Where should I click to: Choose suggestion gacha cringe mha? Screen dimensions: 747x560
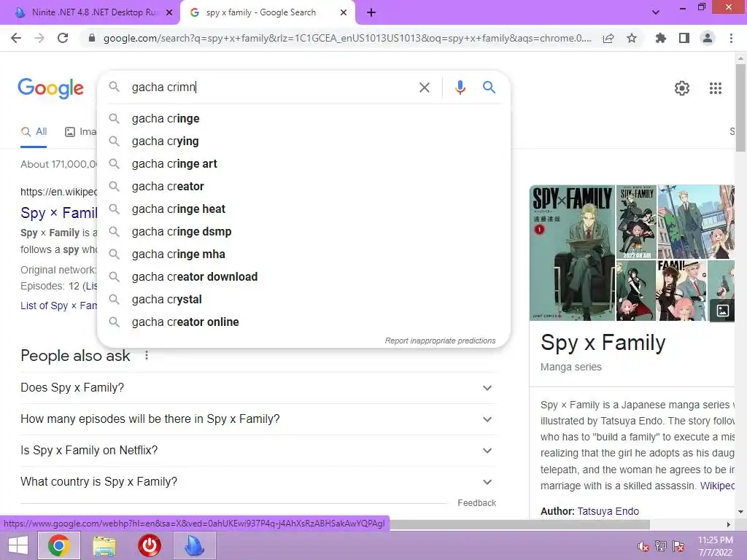point(303,254)
